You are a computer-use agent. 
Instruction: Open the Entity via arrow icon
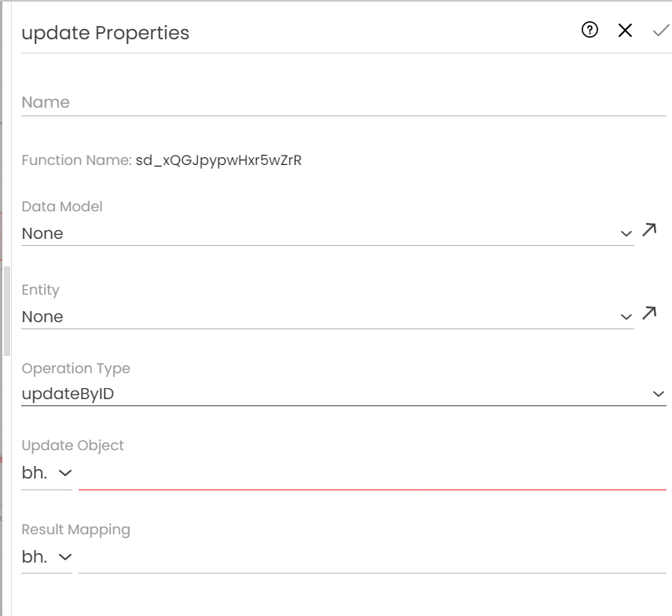click(649, 313)
